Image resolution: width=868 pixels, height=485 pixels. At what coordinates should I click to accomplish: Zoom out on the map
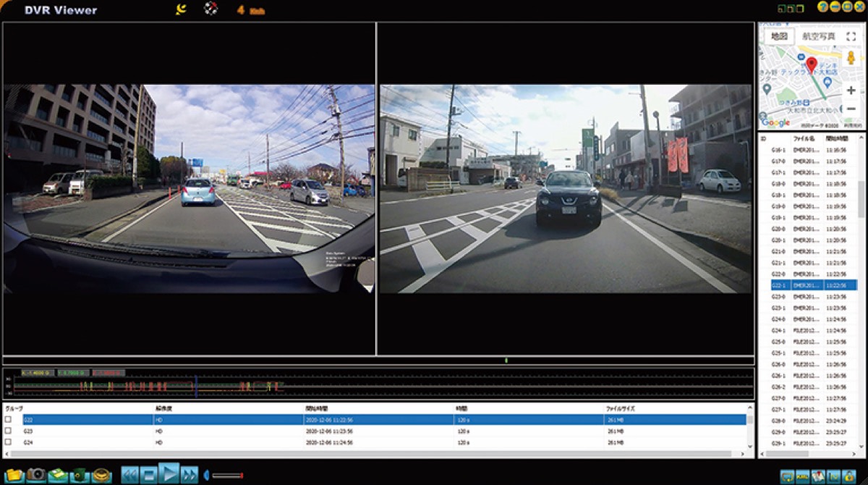tap(851, 109)
